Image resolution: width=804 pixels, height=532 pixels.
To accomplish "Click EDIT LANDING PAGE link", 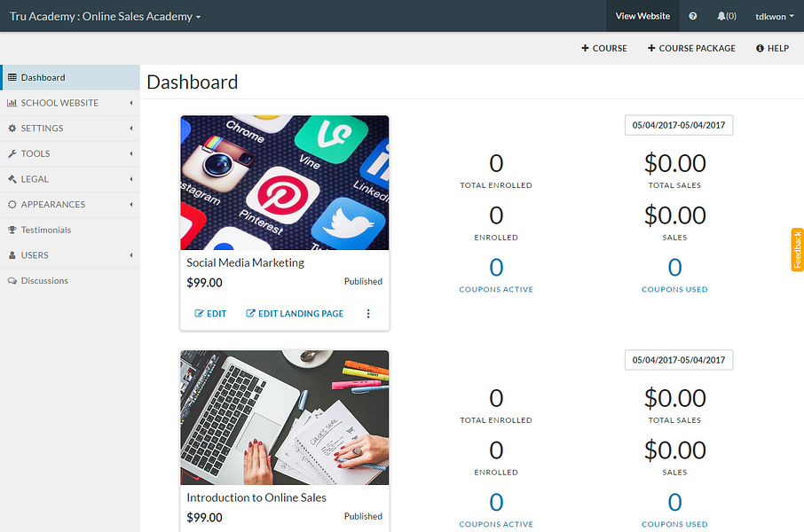I will [x=295, y=313].
